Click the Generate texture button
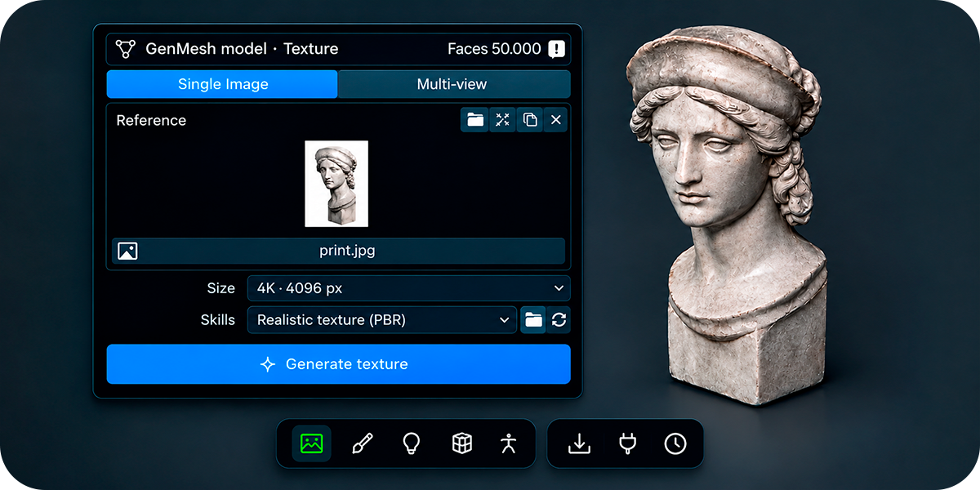The height and width of the screenshot is (490, 980). click(x=338, y=364)
